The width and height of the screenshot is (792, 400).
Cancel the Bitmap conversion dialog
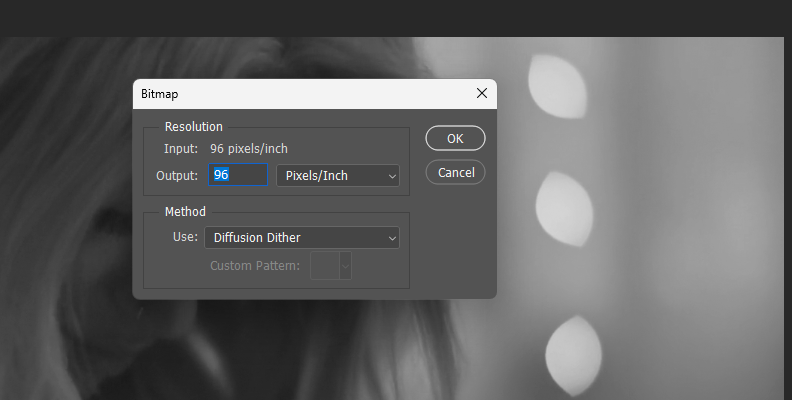click(x=455, y=172)
